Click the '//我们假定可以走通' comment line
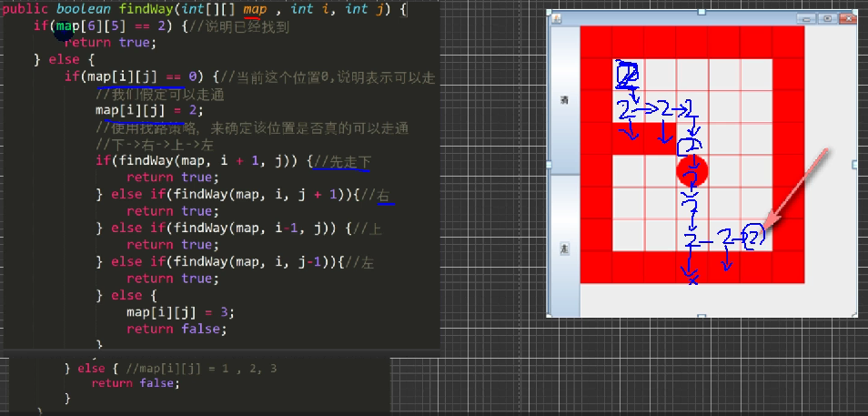 coord(160,95)
